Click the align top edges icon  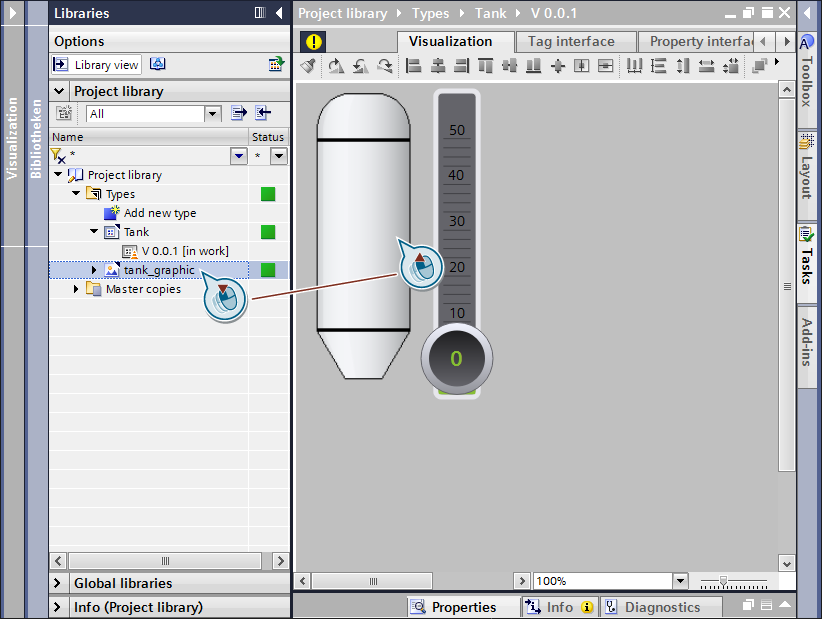click(x=485, y=66)
